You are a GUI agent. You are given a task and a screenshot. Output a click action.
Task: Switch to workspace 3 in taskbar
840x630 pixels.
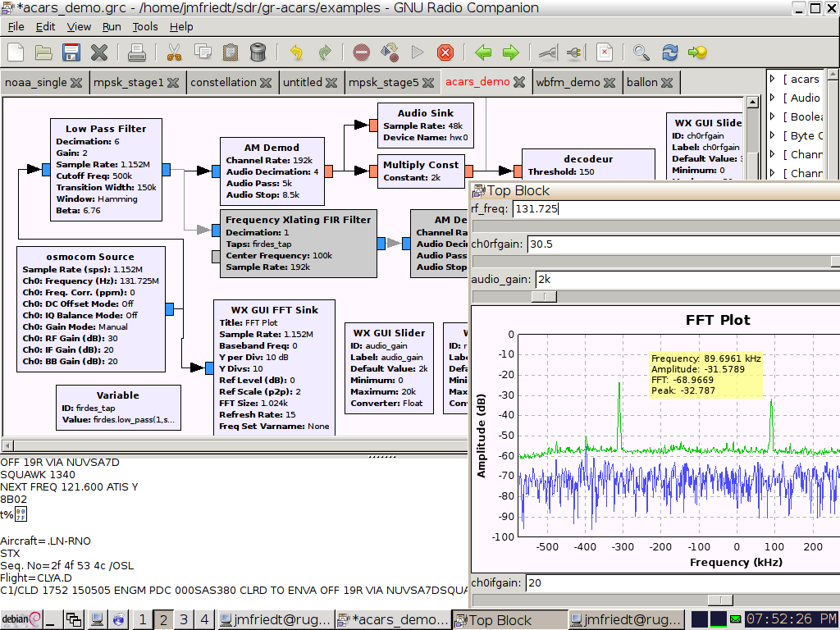coord(184,619)
